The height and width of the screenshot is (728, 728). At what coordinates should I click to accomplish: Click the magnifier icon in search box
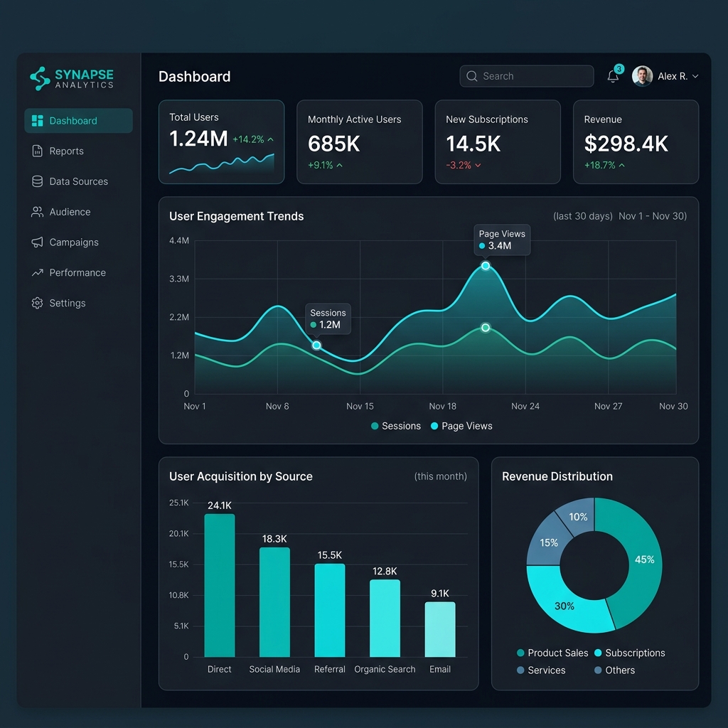click(472, 76)
